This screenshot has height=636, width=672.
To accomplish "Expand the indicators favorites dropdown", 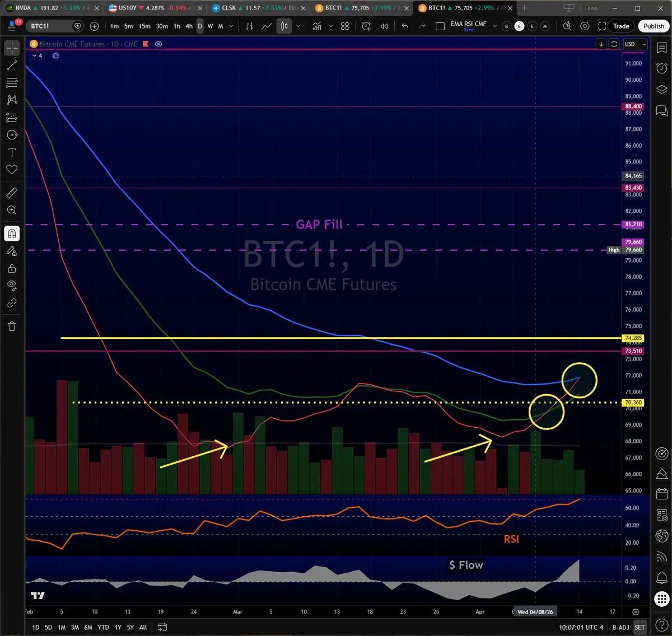I will (x=330, y=26).
